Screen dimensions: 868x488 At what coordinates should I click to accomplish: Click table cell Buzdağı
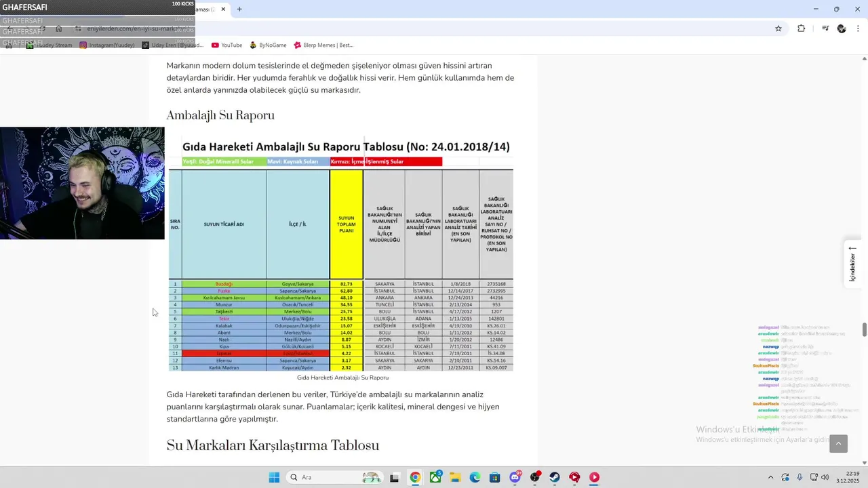224,284
